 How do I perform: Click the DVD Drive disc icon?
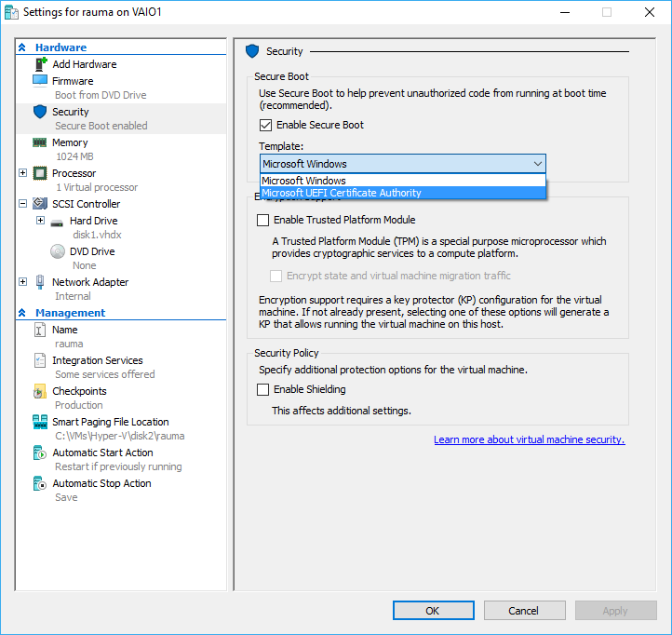pos(58,251)
